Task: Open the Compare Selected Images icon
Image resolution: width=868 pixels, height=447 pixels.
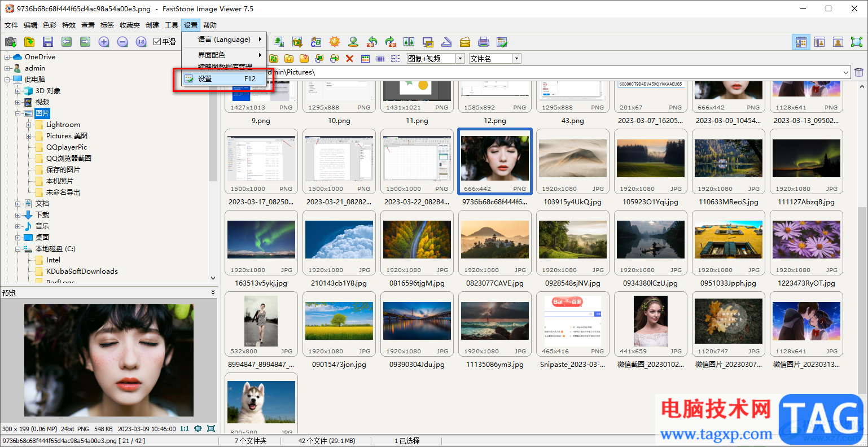Action: (409, 42)
